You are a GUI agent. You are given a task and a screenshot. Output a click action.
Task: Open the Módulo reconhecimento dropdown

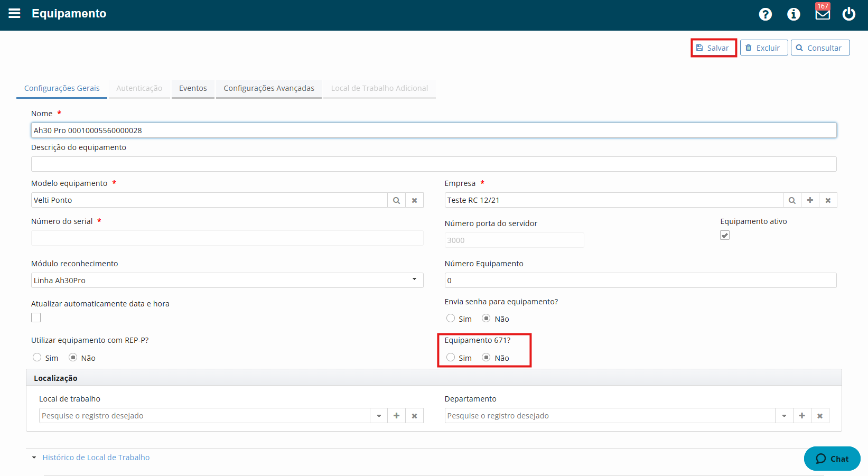click(x=227, y=280)
